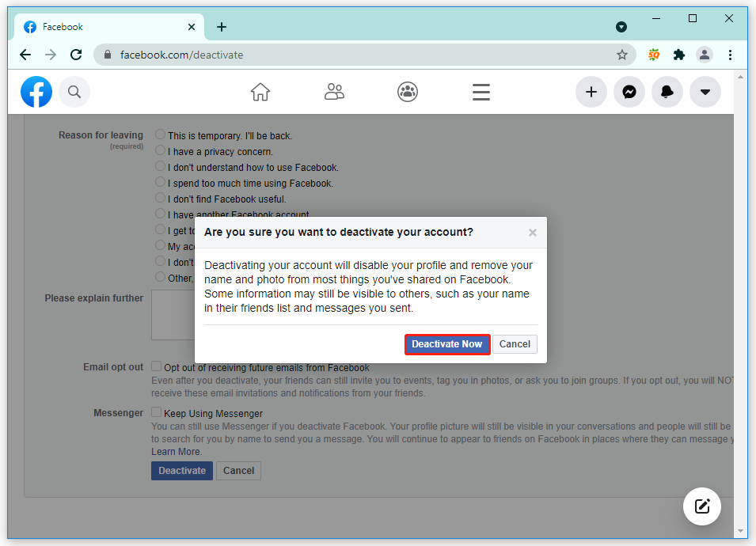Open the Extensions puzzle icon
The image size is (756, 546).
point(679,55)
